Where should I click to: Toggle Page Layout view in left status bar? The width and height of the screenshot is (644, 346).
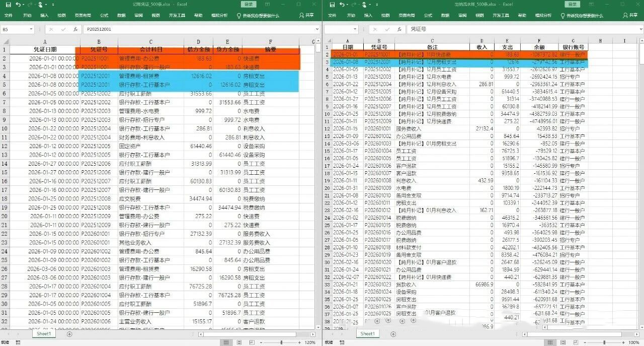[x=239, y=342]
